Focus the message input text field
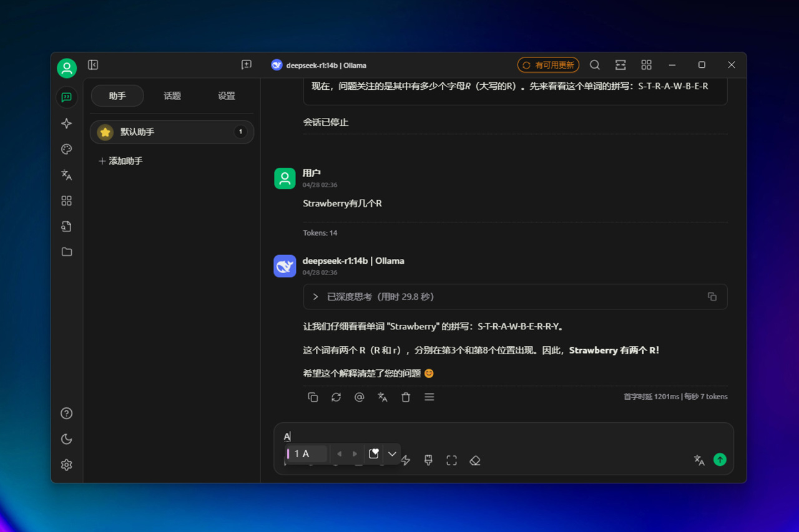Viewport: 799px width, 532px height. pos(503,437)
